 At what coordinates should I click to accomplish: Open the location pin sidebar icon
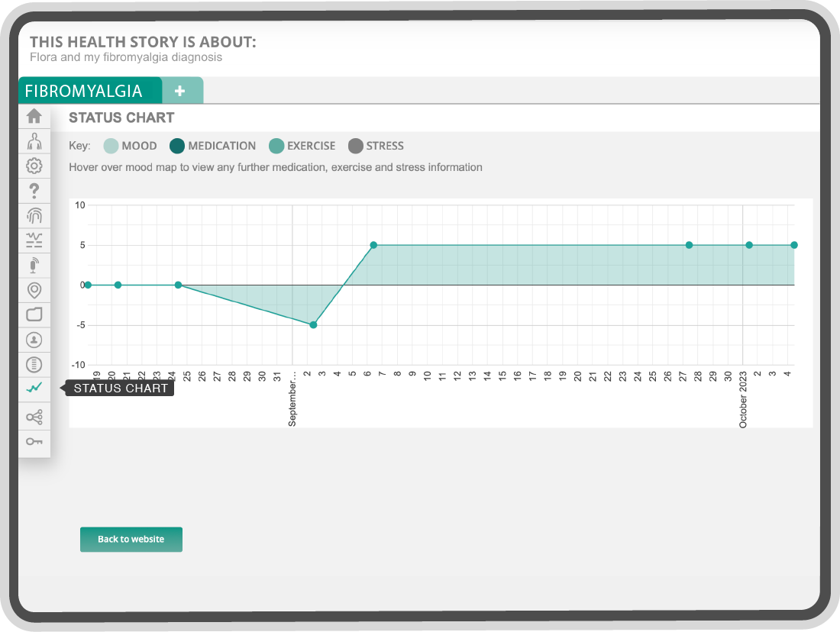(34, 290)
